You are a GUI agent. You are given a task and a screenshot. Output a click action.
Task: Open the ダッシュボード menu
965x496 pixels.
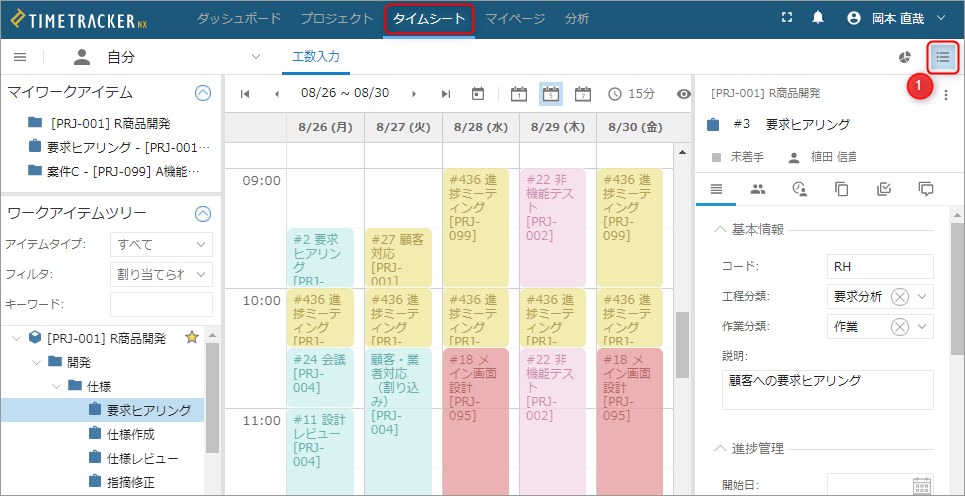[239, 18]
